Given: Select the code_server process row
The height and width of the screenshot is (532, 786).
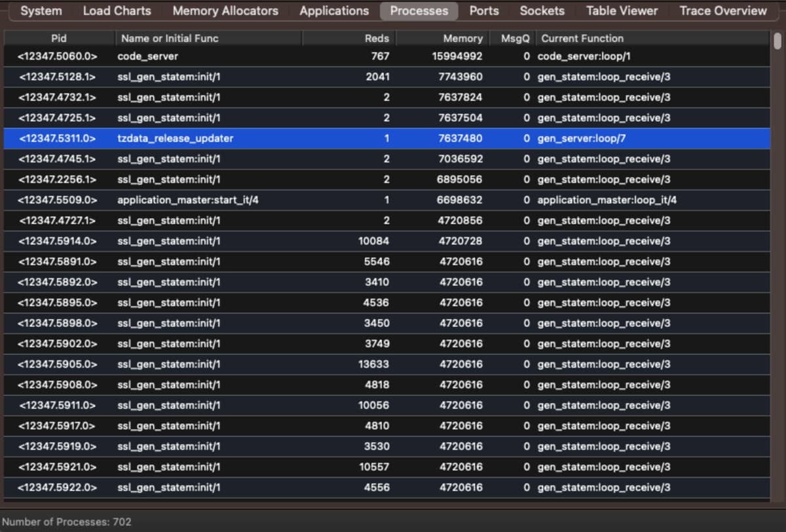Looking at the screenshot, I should tap(386, 56).
